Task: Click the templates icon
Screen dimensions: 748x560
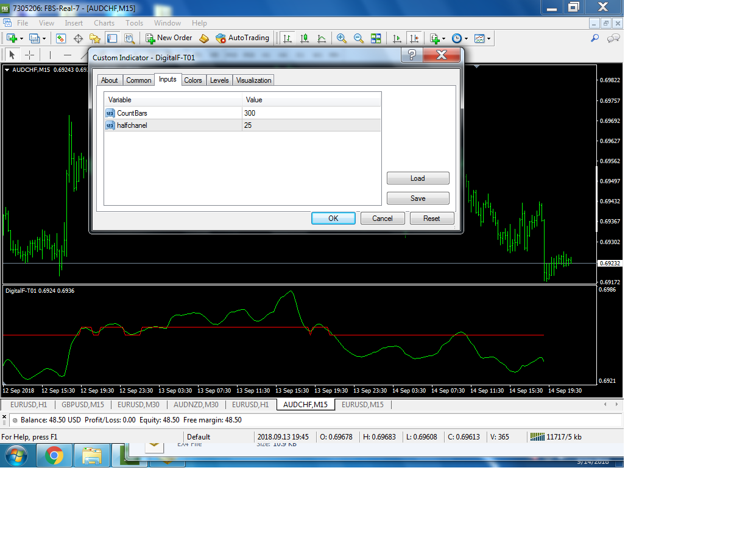Action: click(x=480, y=38)
